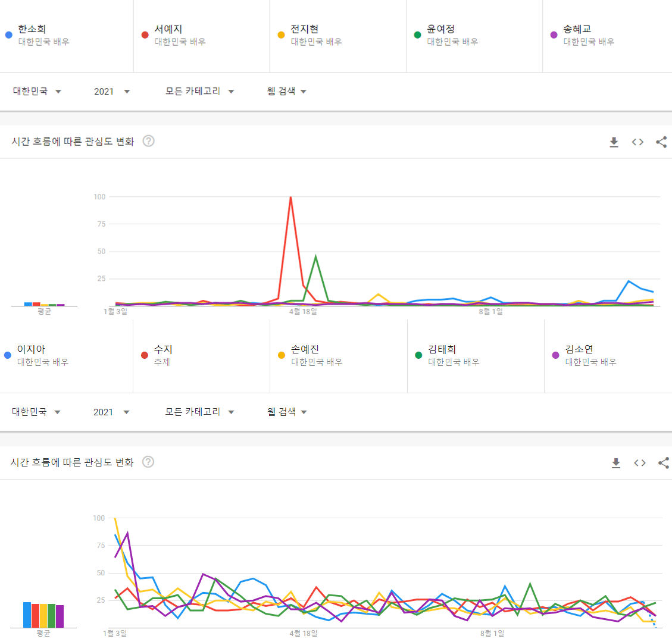Click the purple color dot beside 김소연
This screenshot has height=642, width=672.
555,355
